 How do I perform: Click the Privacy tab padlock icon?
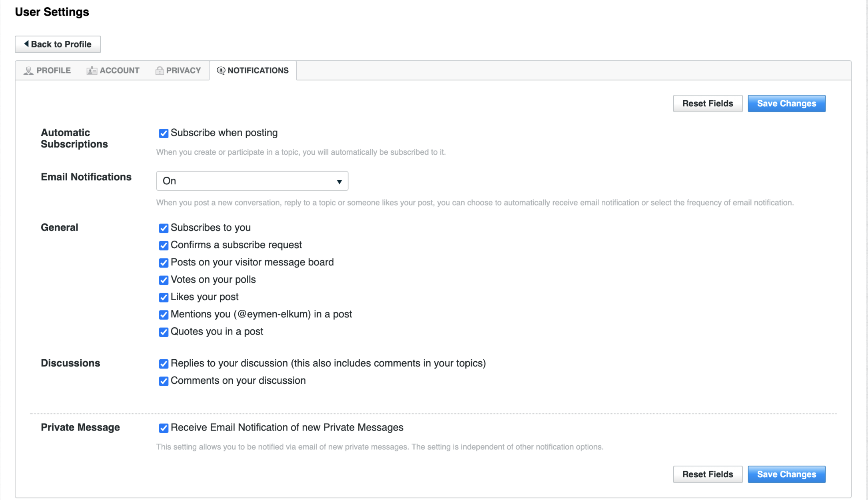coord(160,71)
